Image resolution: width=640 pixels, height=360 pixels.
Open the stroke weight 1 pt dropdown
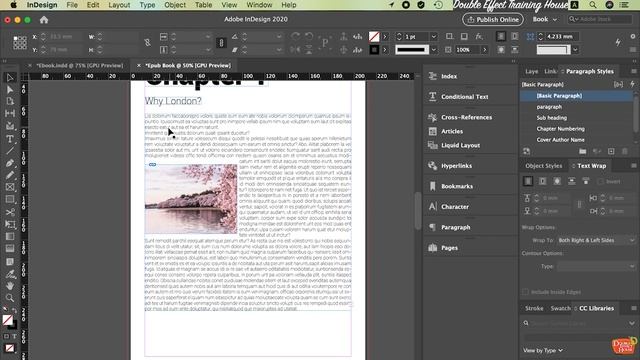(x=434, y=37)
